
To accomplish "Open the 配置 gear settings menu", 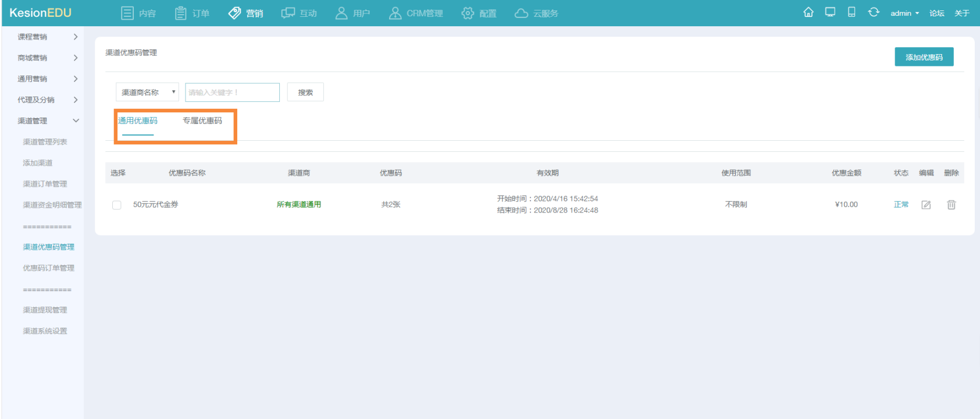I will point(479,13).
